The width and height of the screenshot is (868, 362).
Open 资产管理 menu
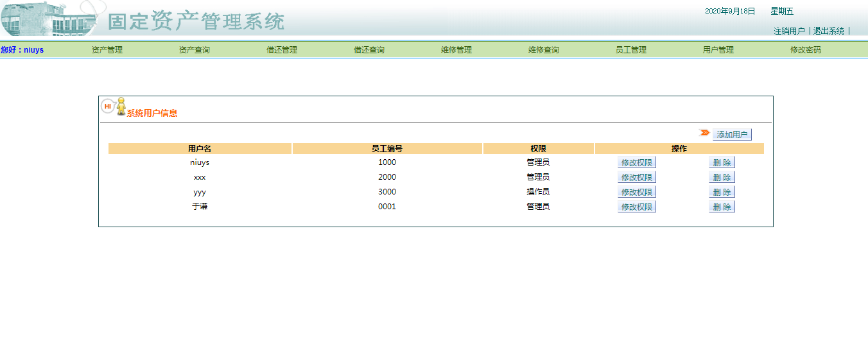(x=107, y=50)
